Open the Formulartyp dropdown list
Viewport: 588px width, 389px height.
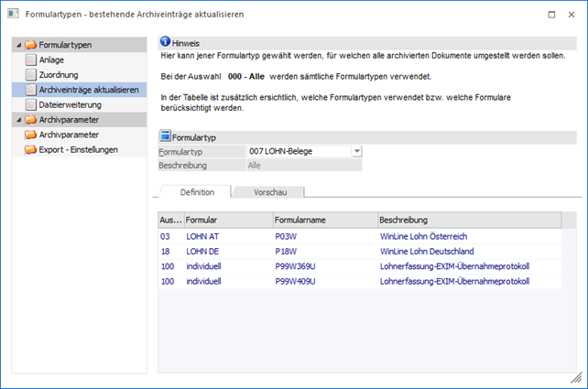tap(357, 151)
